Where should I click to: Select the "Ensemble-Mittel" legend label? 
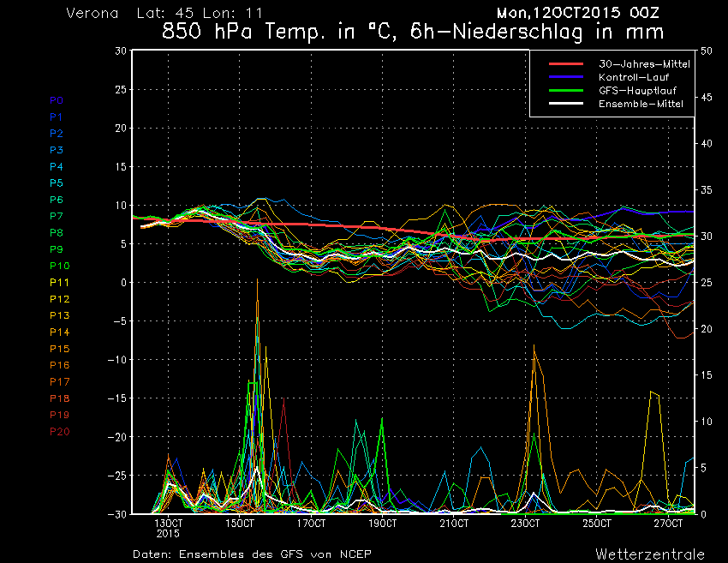[x=641, y=104]
